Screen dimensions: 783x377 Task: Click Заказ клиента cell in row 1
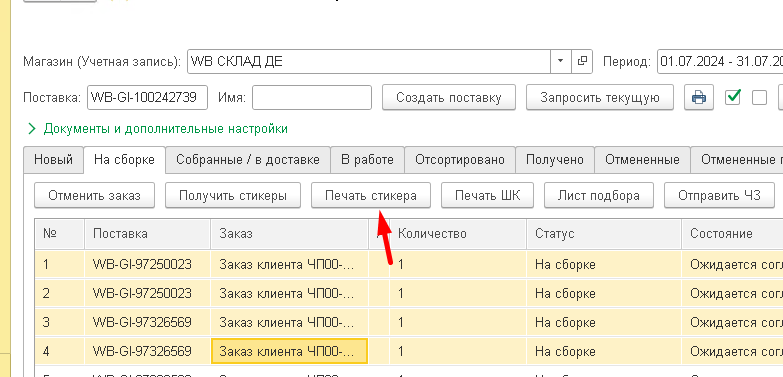click(x=290, y=264)
